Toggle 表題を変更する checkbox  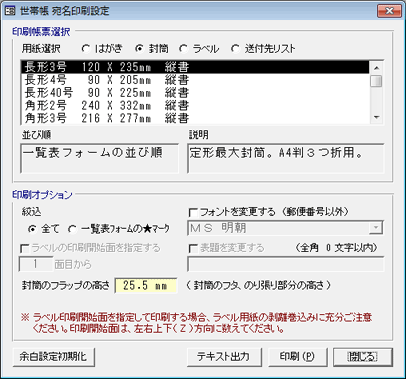click(x=193, y=248)
